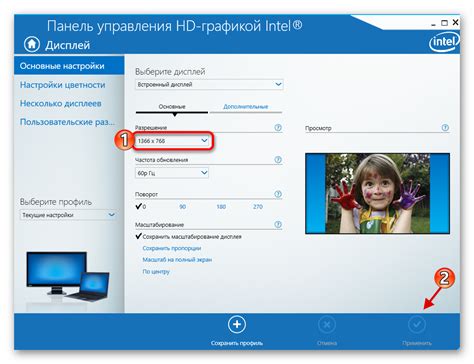Image resolution: width=474 pixels, height=364 pixels.
Task: Click the Отмена label
Action: click(x=327, y=343)
